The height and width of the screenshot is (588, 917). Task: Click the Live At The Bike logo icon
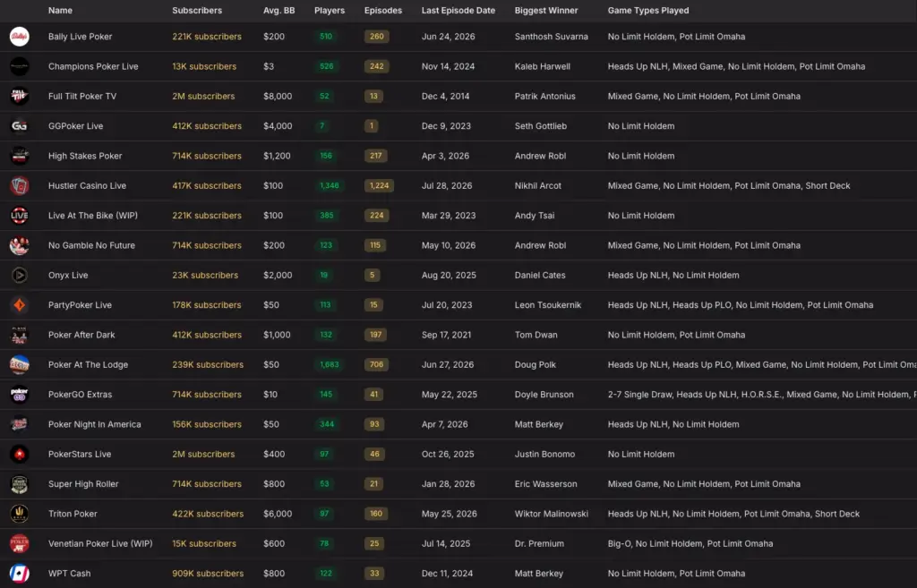(20, 215)
